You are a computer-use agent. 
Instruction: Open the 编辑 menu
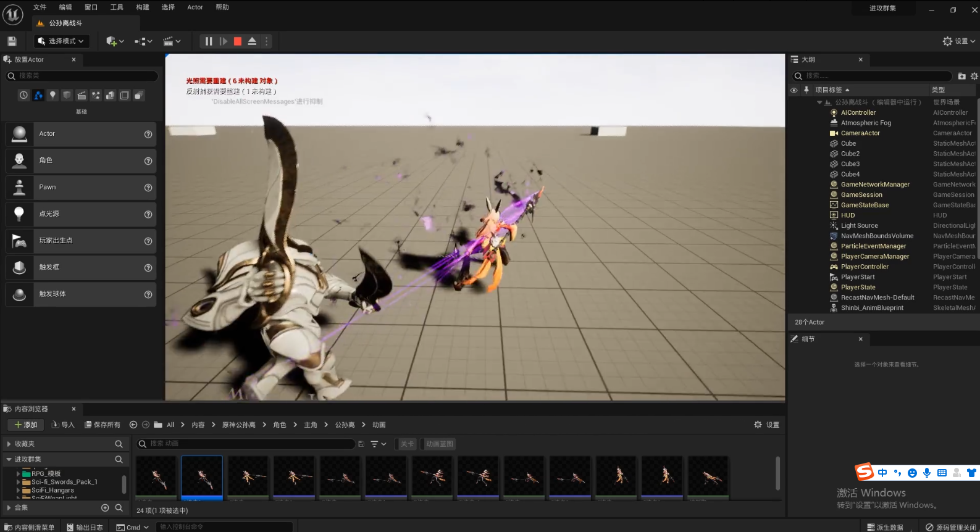click(65, 7)
